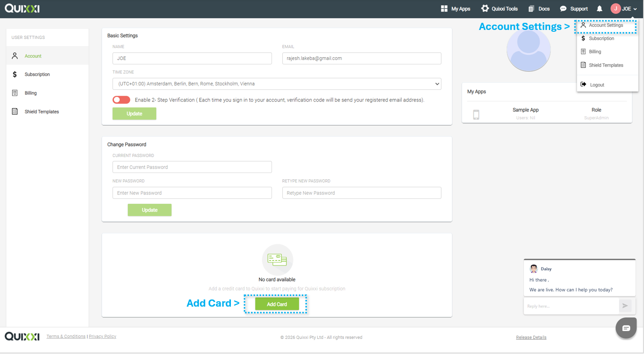Open Docs in the top navigation
The width and height of the screenshot is (644, 354).
(x=544, y=8)
